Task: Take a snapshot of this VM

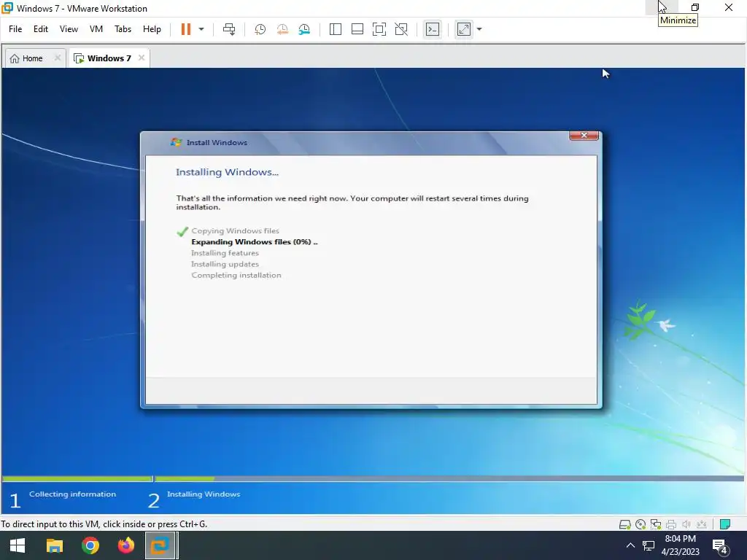Action: [x=260, y=29]
